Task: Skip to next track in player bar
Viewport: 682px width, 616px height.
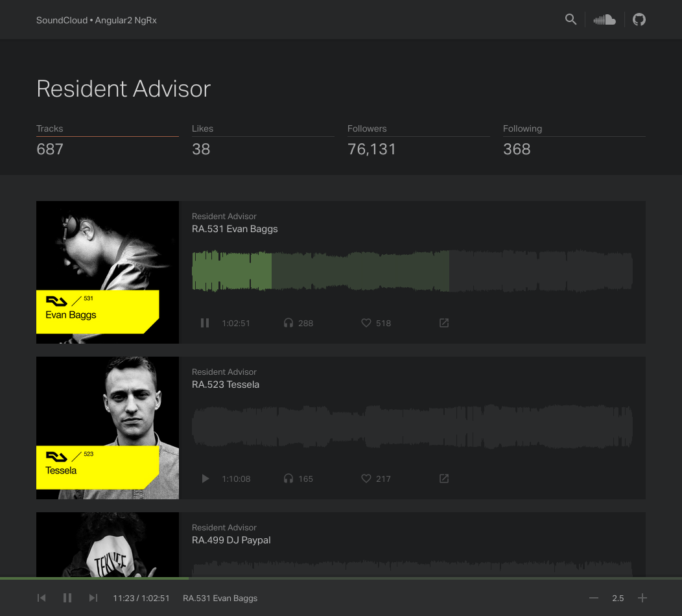Action: click(93, 598)
